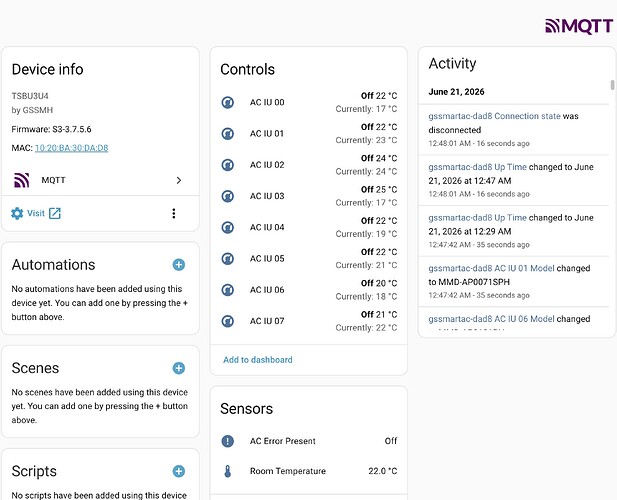The image size is (617, 500).
Task: Click the 'June 21, 2026' activity date header
Action: click(456, 92)
